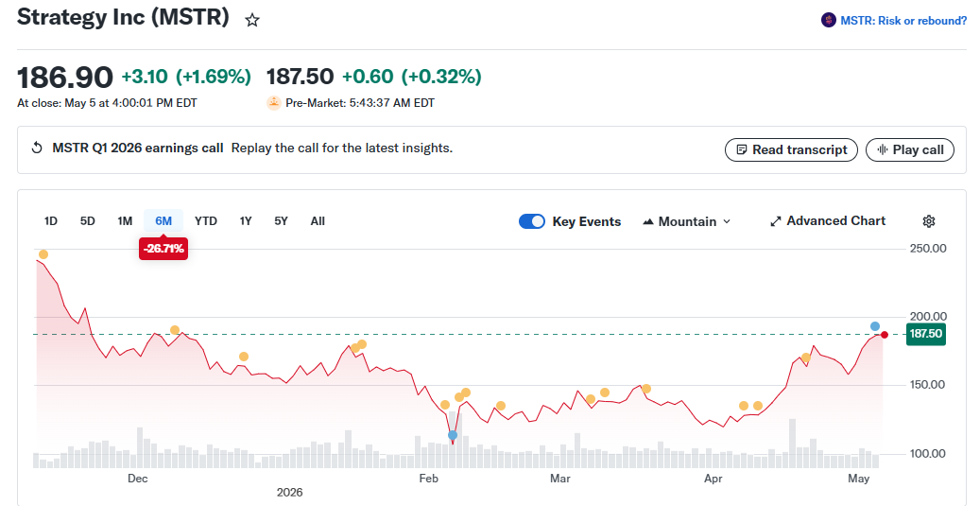This screenshot has height=506, width=980.
Task: Click the red current price dot on the chart
Action: 885,335
